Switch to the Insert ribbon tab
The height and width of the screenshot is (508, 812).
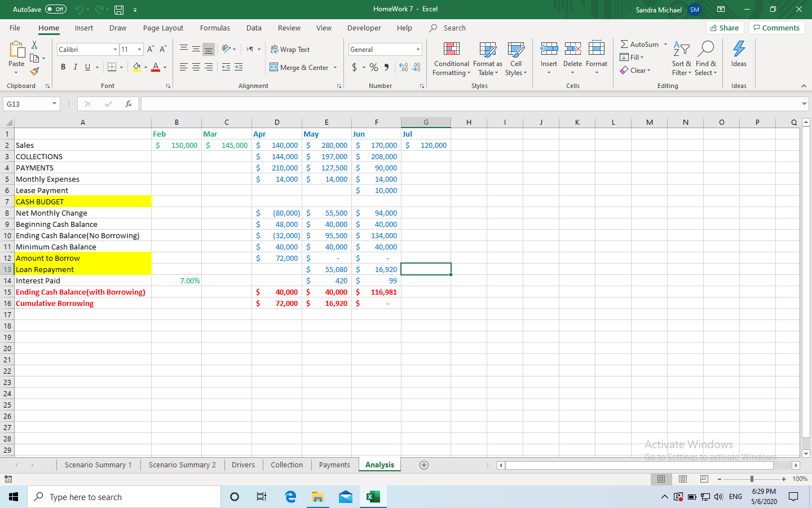[84, 28]
